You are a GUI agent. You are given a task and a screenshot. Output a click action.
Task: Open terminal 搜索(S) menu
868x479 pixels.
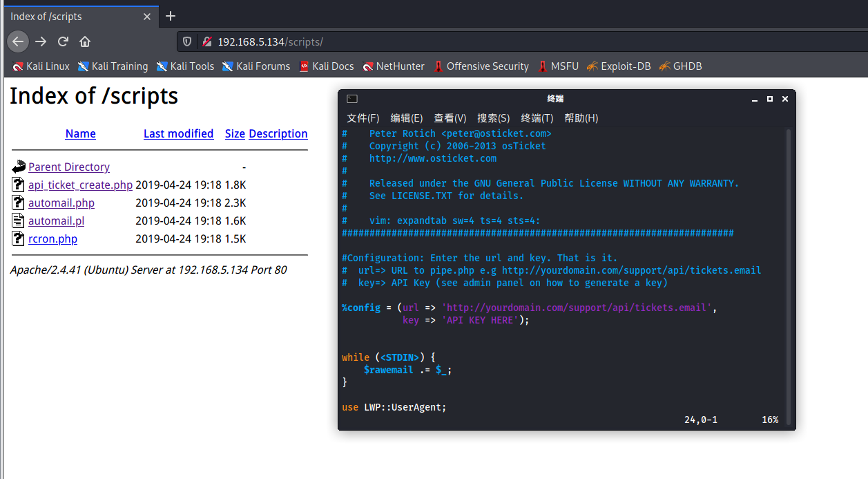[x=494, y=118]
